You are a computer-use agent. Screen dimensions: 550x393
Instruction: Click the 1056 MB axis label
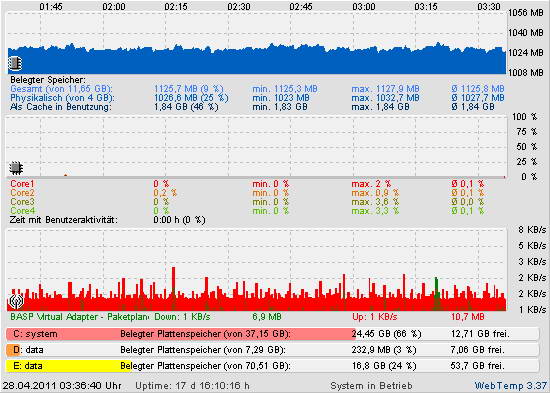coord(526,13)
